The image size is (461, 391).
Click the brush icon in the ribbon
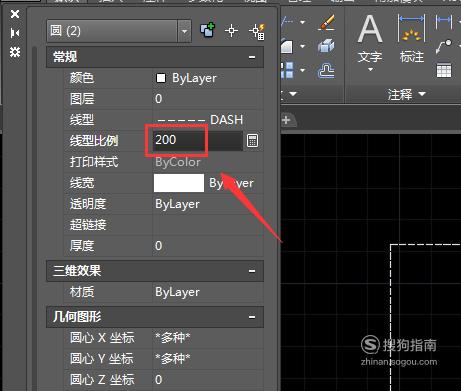[326, 23]
